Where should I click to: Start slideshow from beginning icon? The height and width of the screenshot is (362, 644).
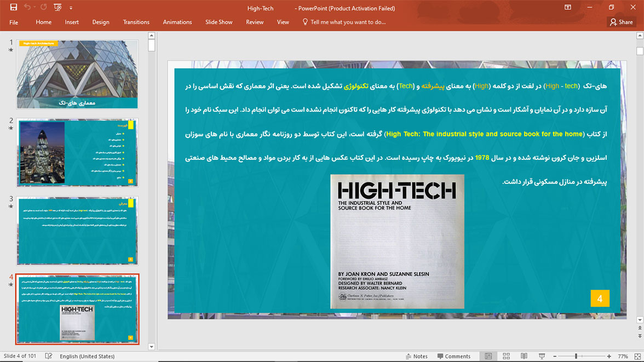[58, 8]
